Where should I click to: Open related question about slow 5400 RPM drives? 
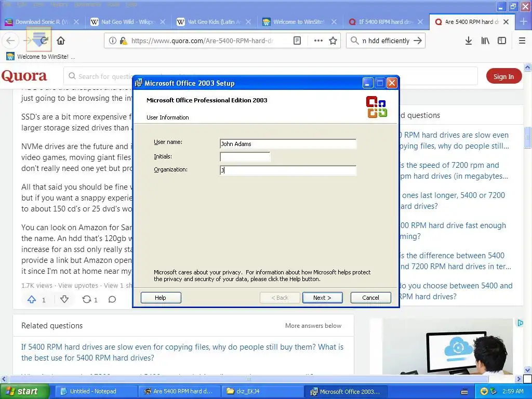(x=182, y=352)
